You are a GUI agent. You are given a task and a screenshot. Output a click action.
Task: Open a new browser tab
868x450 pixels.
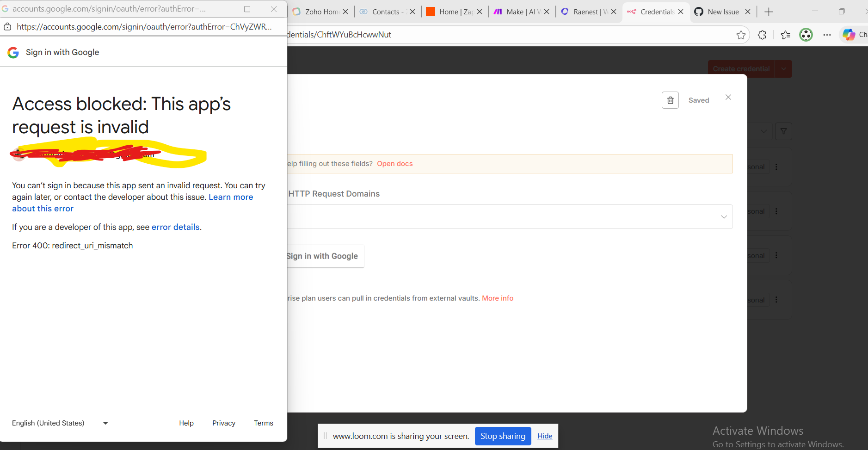(769, 12)
